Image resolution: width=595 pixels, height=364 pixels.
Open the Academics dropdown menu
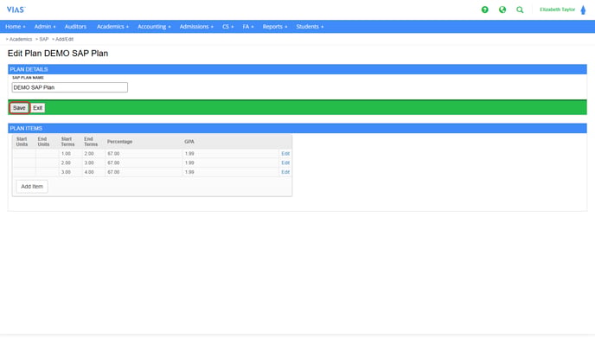coord(112,27)
